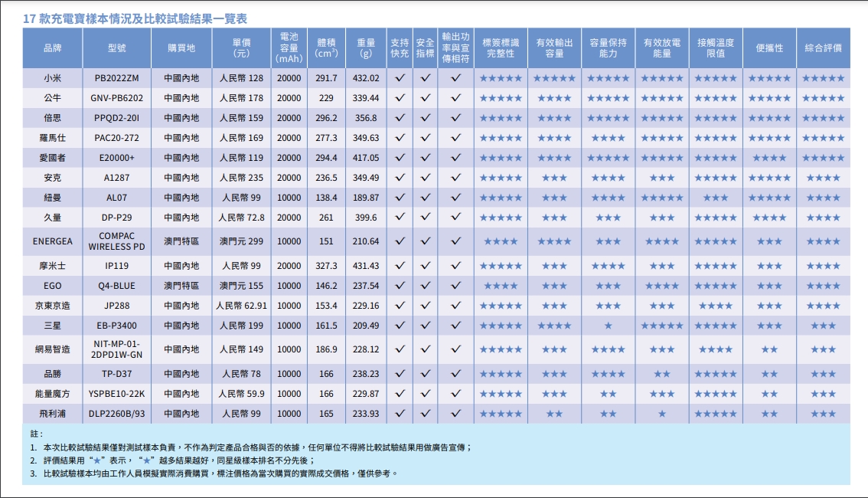Click the 電池容量 (mAh) column header
This screenshot has width=868, height=498.
[289, 48]
